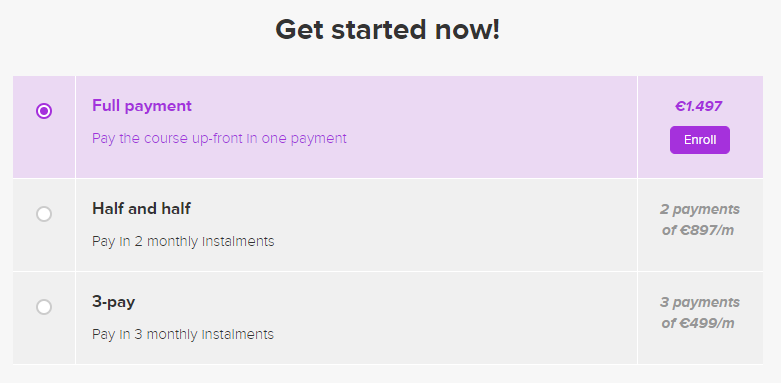Screen dimensions: 781x383
Task: Click the price cell beside Half and half
Action: [x=700, y=225]
